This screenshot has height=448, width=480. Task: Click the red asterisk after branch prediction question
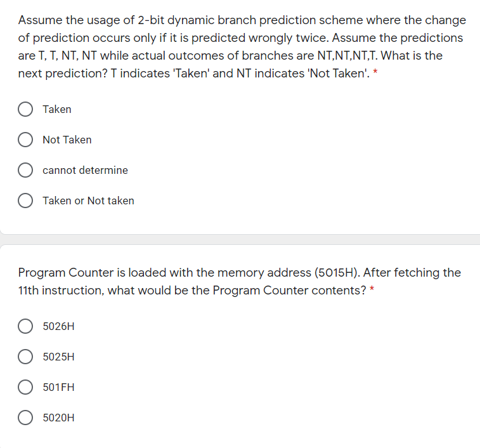[376, 74]
